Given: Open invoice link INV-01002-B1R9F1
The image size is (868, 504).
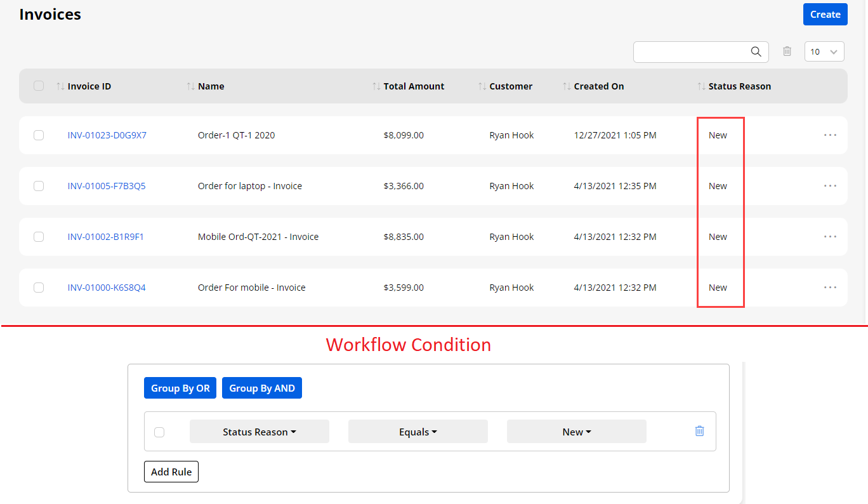Looking at the screenshot, I should pyautogui.click(x=106, y=237).
